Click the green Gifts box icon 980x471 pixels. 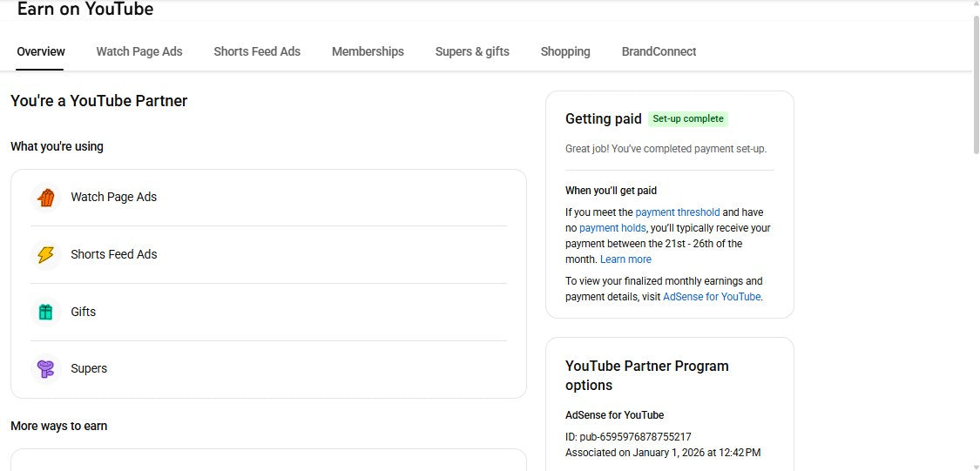(x=46, y=312)
